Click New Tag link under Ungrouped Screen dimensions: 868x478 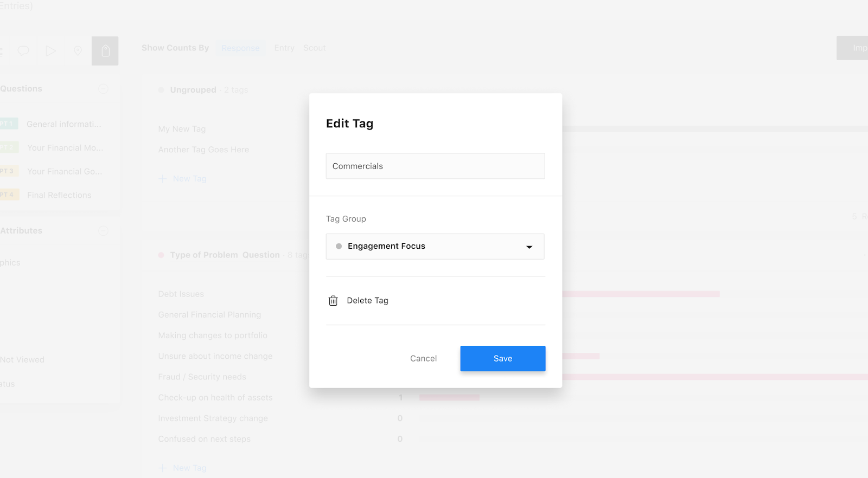click(189, 179)
